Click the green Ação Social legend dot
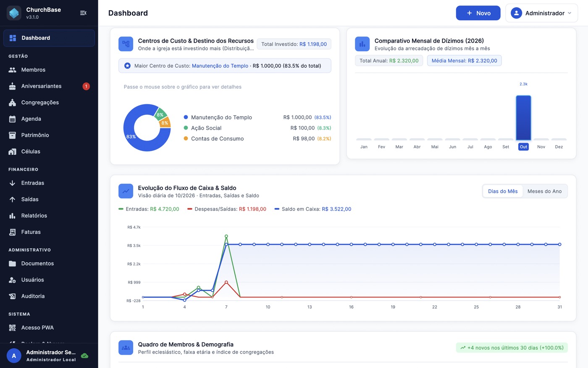This screenshot has height=368, width=588. [x=186, y=128]
